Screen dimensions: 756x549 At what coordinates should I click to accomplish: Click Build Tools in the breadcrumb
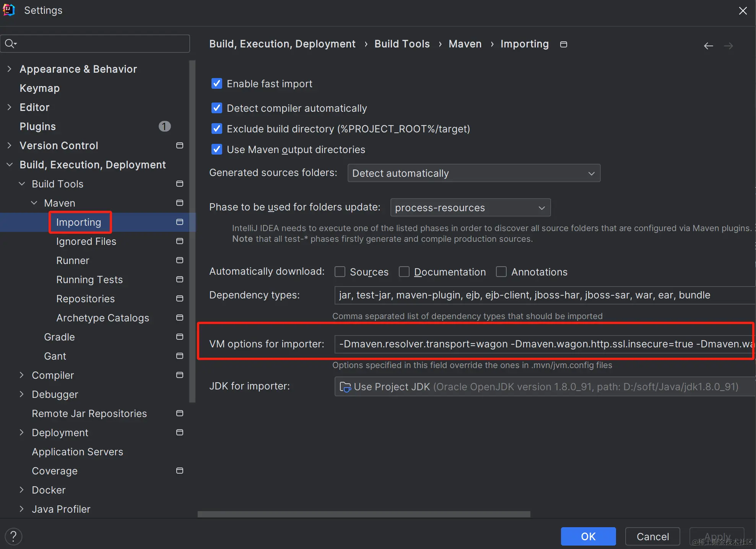coord(402,44)
